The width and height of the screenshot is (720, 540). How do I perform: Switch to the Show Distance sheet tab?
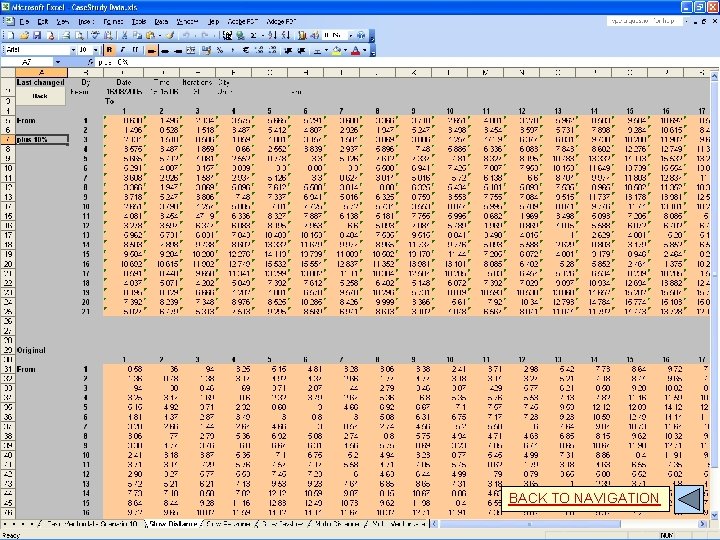tap(173, 523)
